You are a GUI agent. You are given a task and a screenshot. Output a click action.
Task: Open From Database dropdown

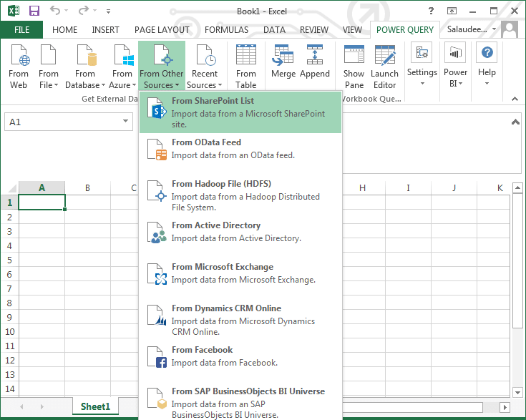(x=85, y=67)
